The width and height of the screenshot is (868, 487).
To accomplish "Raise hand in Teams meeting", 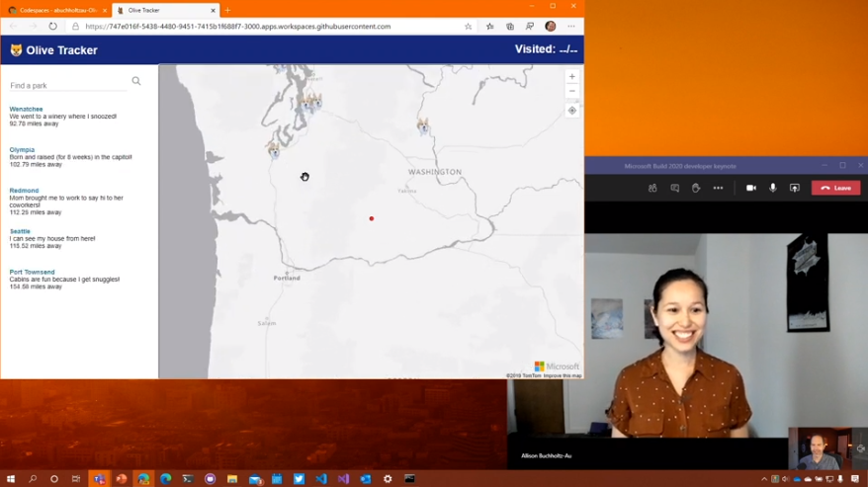I will click(696, 188).
